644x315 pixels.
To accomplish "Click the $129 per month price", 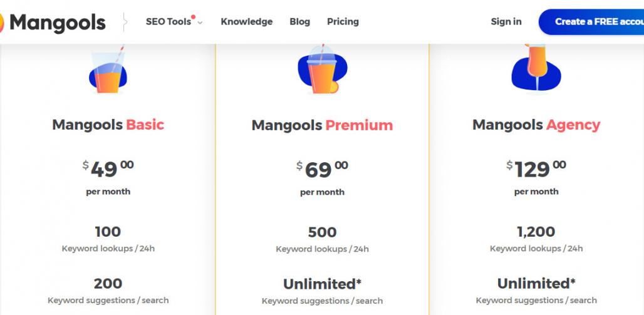I will pyautogui.click(x=536, y=169).
